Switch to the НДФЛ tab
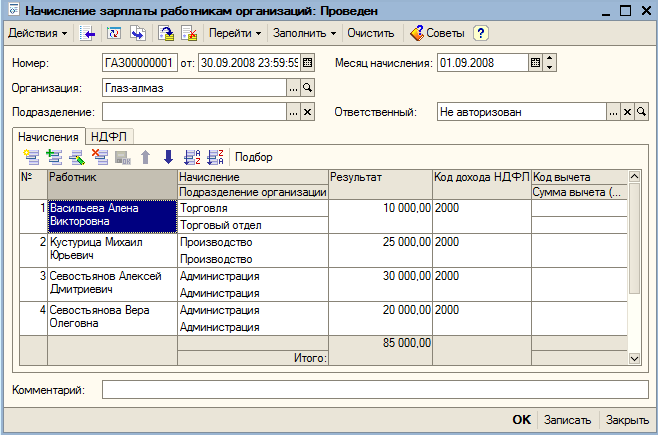The width and height of the screenshot is (658, 435). [x=109, y=137]
